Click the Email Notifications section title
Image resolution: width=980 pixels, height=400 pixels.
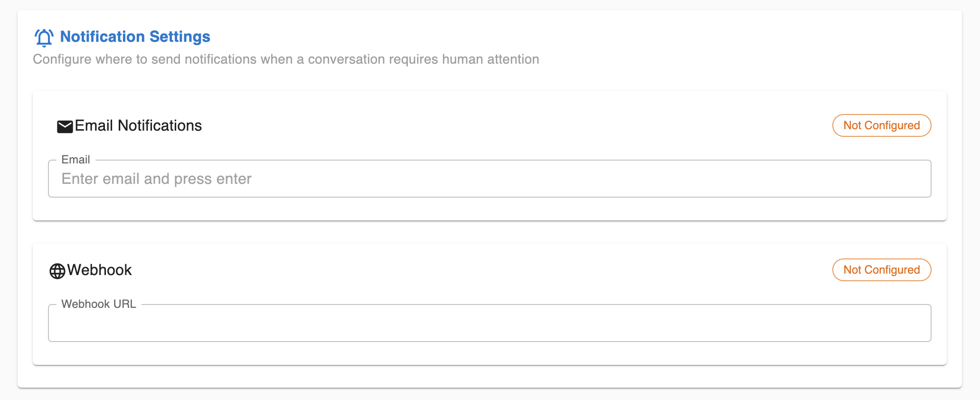pyautogui.click(x=138, y=125)
